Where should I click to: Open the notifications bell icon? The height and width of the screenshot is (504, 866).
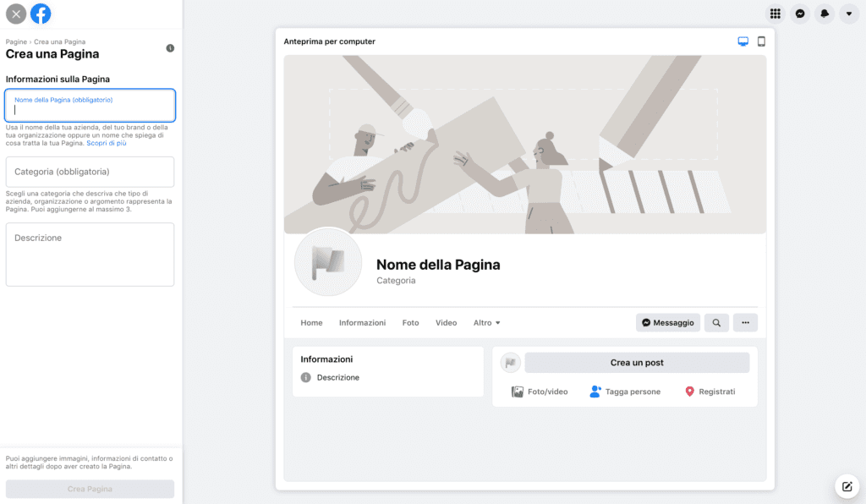[824, 14]
